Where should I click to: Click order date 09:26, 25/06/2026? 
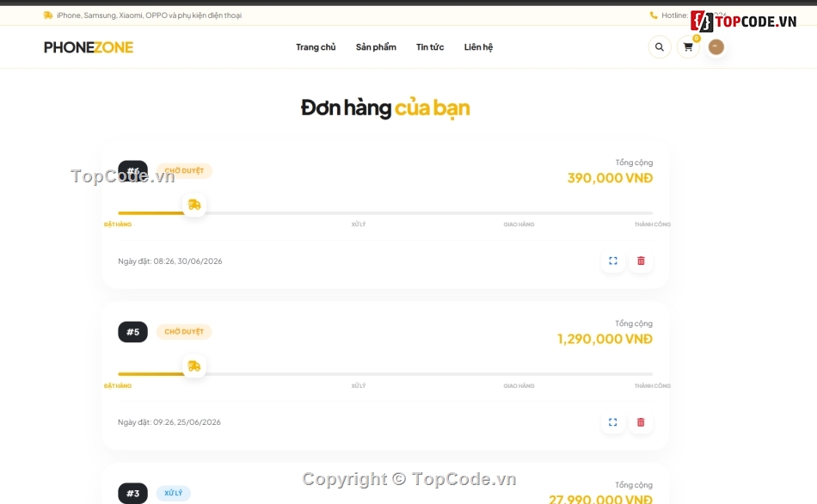[169, 422]
